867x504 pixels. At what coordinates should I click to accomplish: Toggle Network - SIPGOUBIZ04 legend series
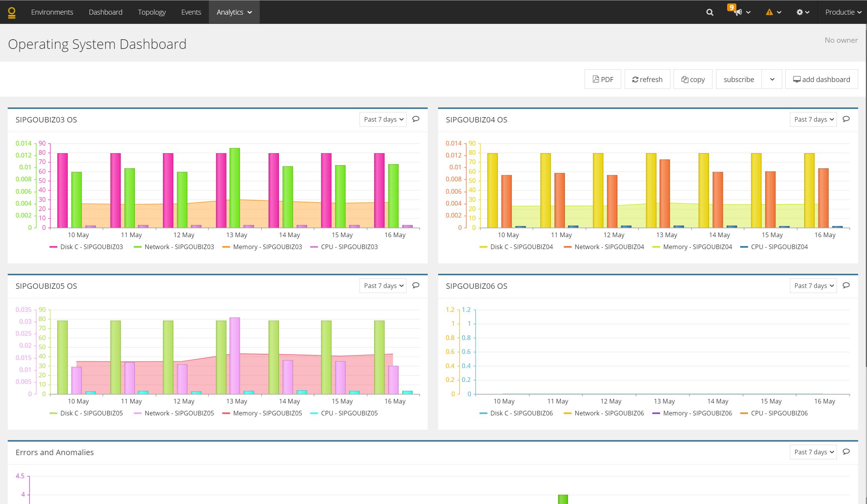609,247
